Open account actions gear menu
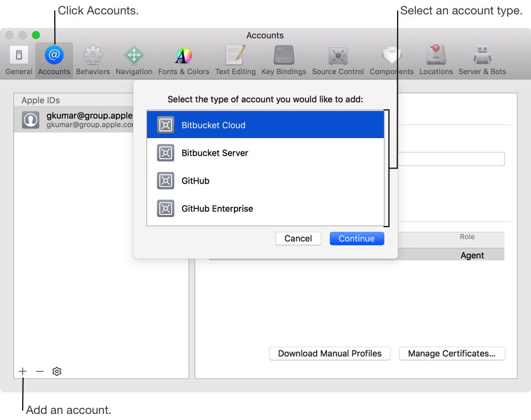The height and width of the screenshot is (420, 531). click(x=57, y=371)
